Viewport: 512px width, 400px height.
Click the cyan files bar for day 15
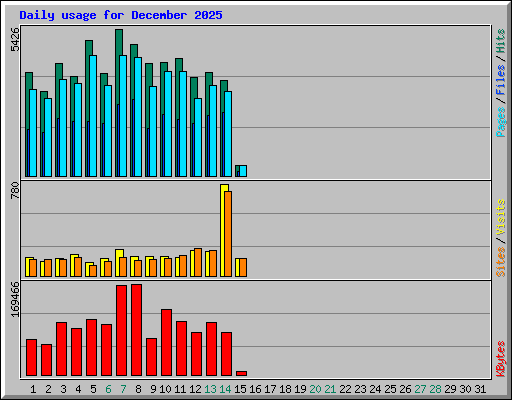pyautogui.click(x=243, y=171)
